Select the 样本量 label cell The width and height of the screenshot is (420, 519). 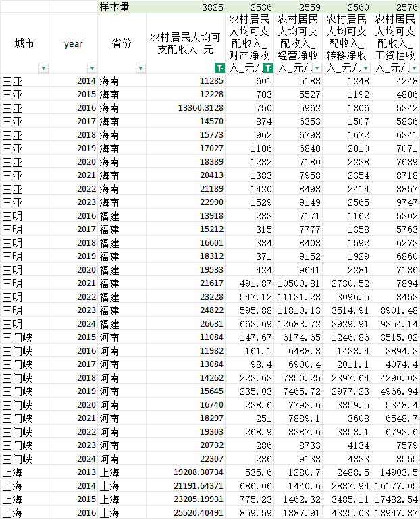[122, 7]
